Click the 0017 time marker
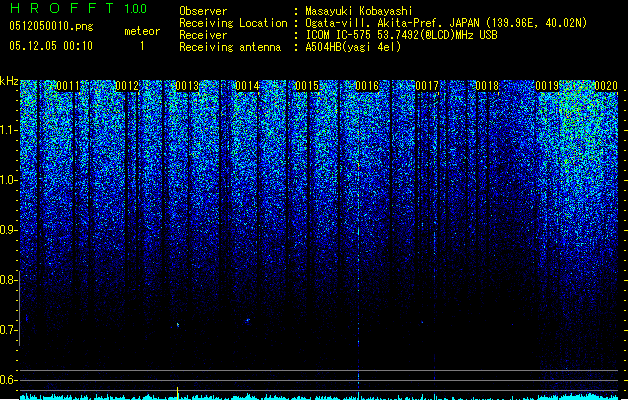The width and height of the screenshot is (629, 400). click(427, 86)
